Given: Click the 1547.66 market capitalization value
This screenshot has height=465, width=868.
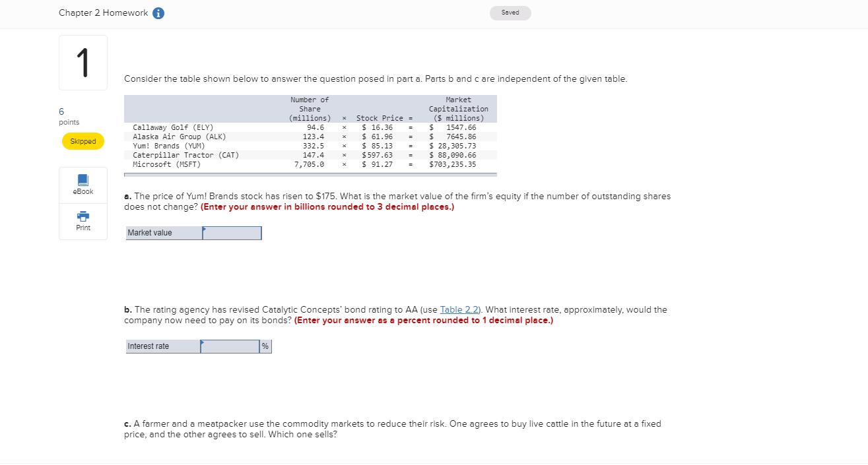Looking at the screenshot, I should click(x=461, y=127).
